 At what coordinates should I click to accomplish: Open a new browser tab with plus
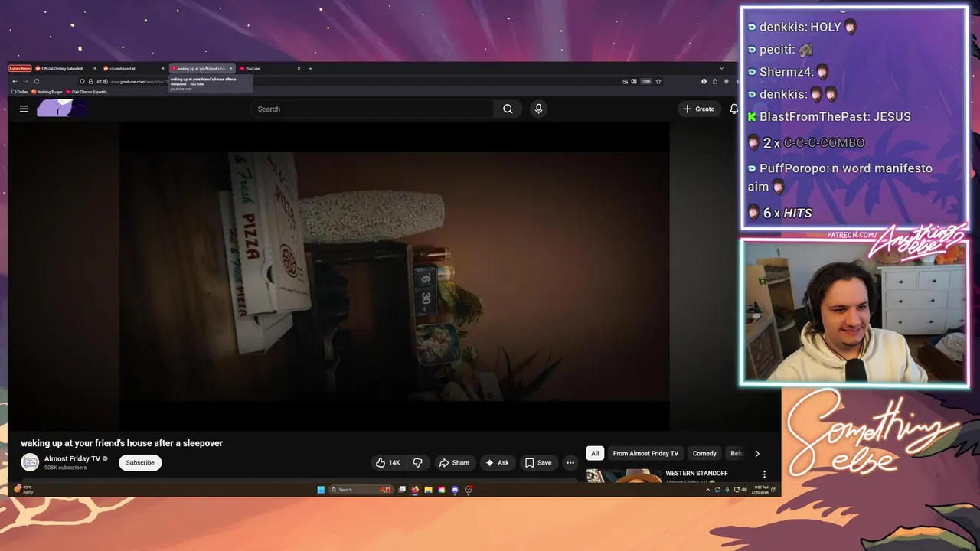pos(310,68)
